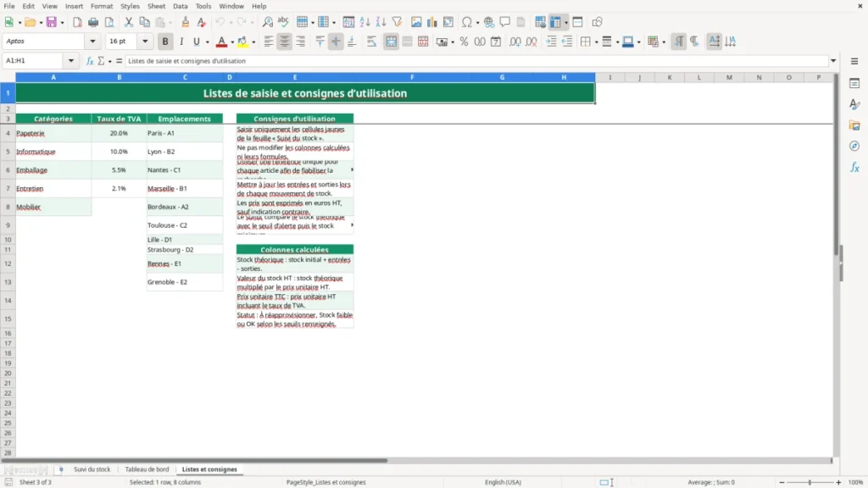The image size is (868, 488).
Task: Switch to the Tableau de bord sheet tab
Action: pos(147,469)
